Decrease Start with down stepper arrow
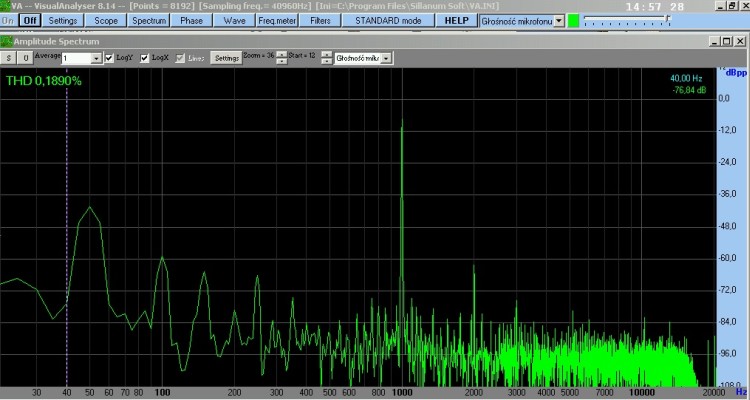The height and width of the screenshot is (400, 750). [326, 61]
